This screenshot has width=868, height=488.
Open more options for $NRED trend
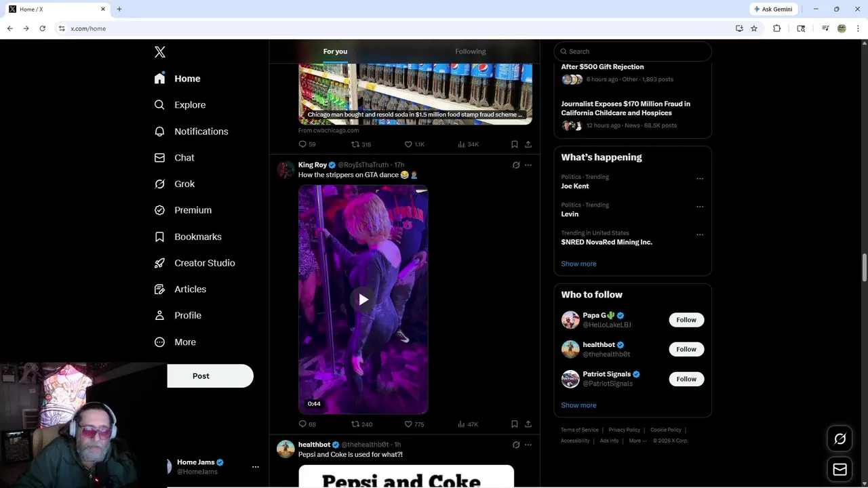point(700,235)
